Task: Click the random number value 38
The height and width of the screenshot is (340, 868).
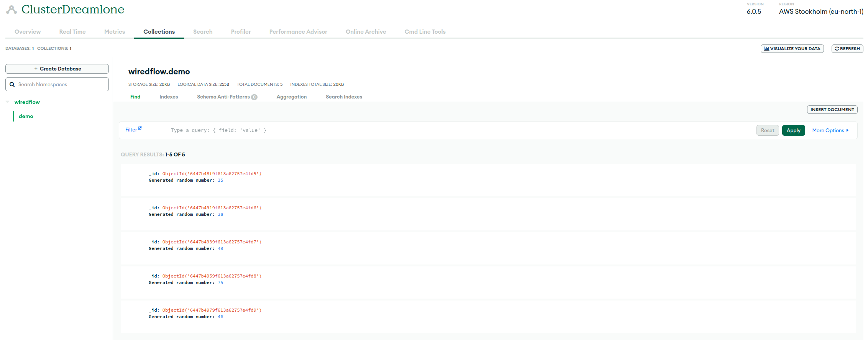Action: (220, 214)
